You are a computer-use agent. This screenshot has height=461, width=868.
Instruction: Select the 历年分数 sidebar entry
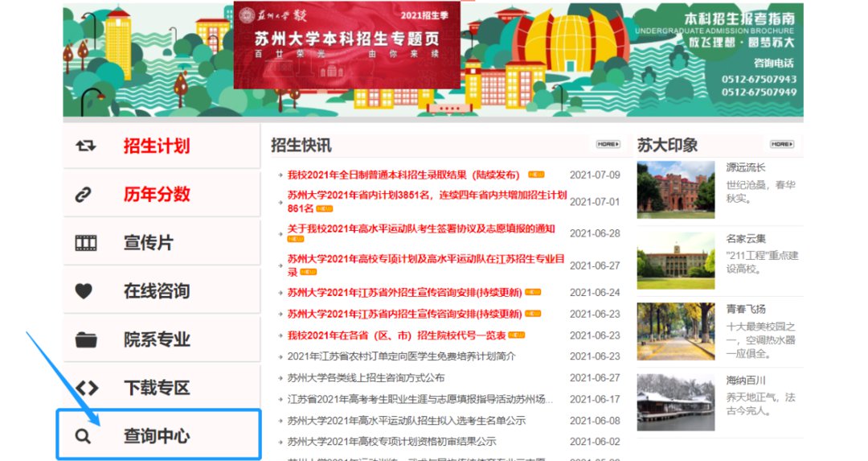157,195
